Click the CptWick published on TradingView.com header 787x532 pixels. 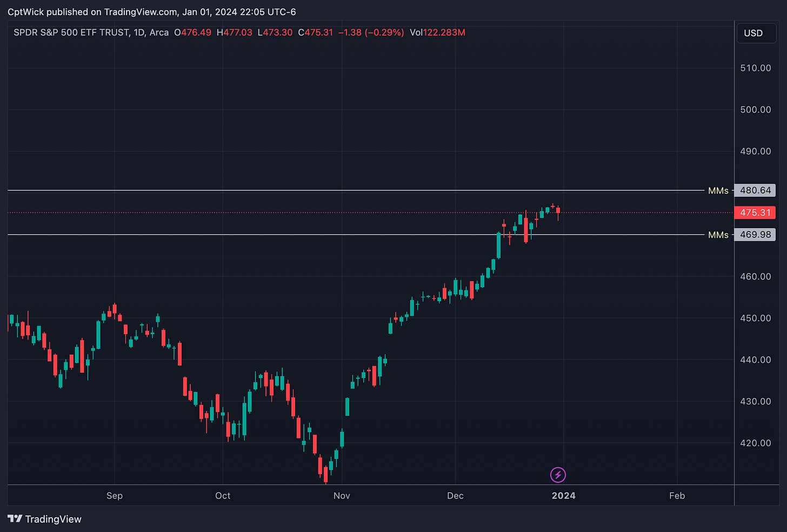coord(152,12)
